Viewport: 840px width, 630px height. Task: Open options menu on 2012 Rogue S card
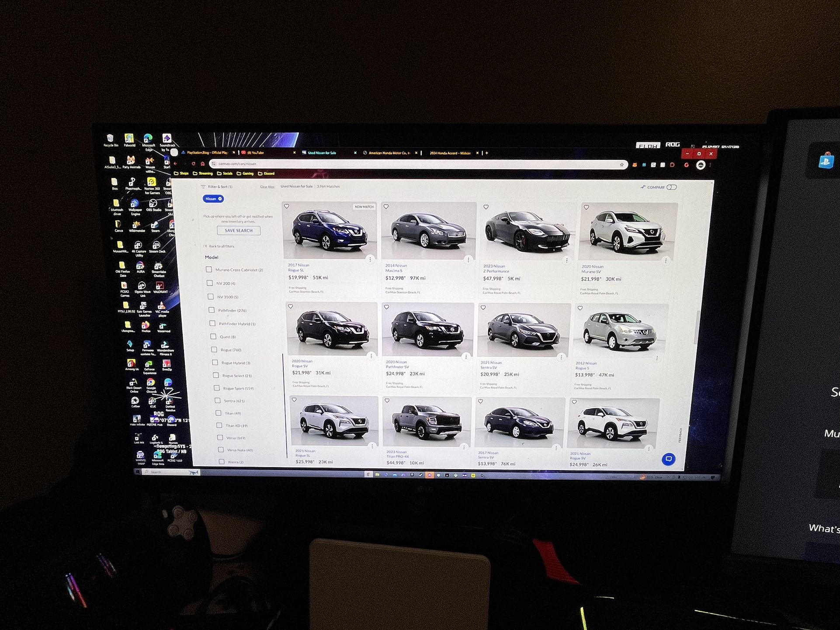[x=657, y=358]
